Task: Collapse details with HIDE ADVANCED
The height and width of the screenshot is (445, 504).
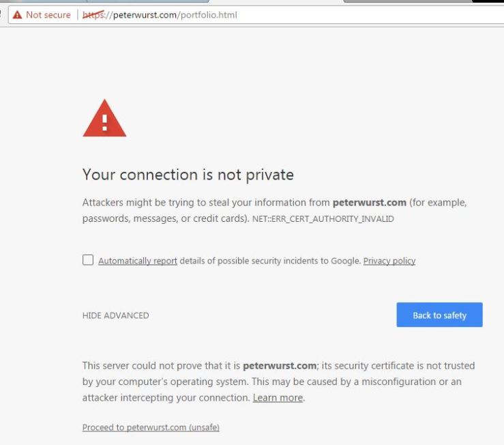Action: (x=115, y=315)
